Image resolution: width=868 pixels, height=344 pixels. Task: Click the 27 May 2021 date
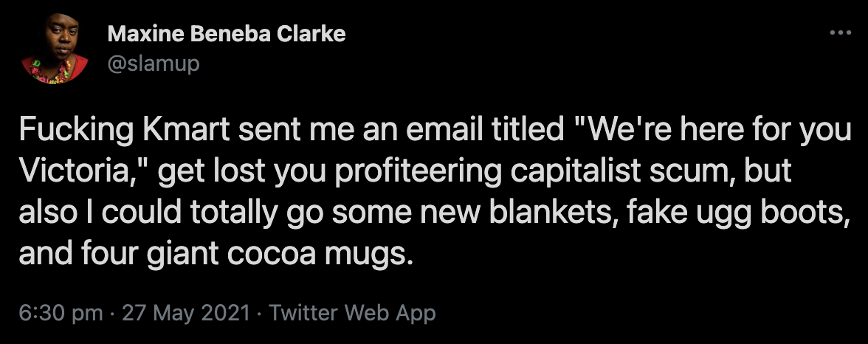pos(186,314)
